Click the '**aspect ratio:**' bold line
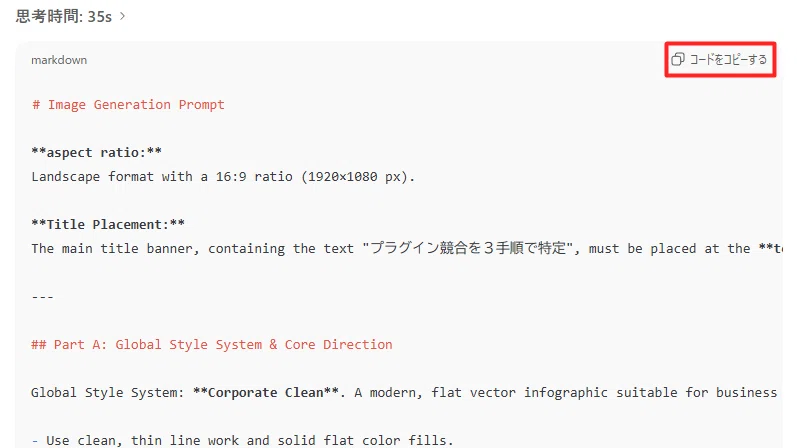Screen dimensions: 797x448 97,153
